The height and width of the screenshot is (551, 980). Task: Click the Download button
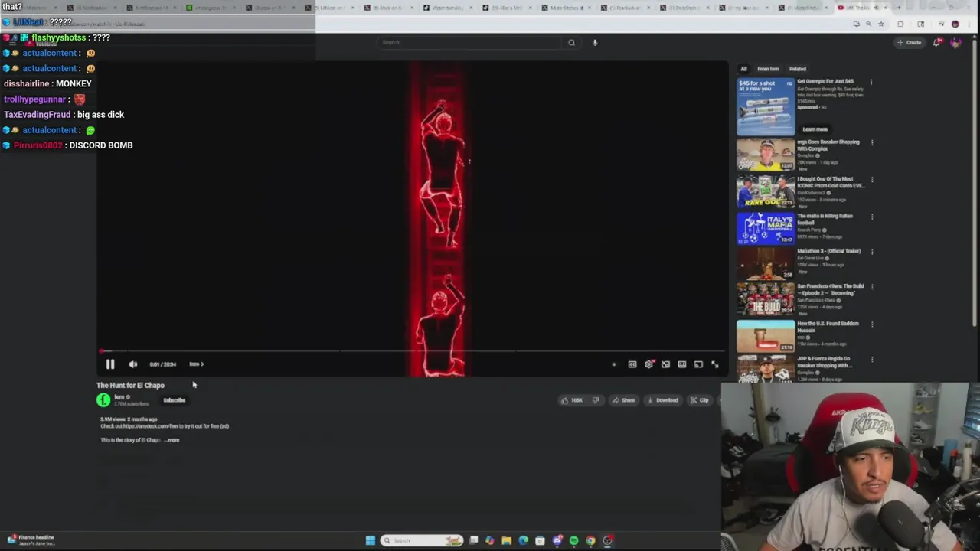point(663,400)
